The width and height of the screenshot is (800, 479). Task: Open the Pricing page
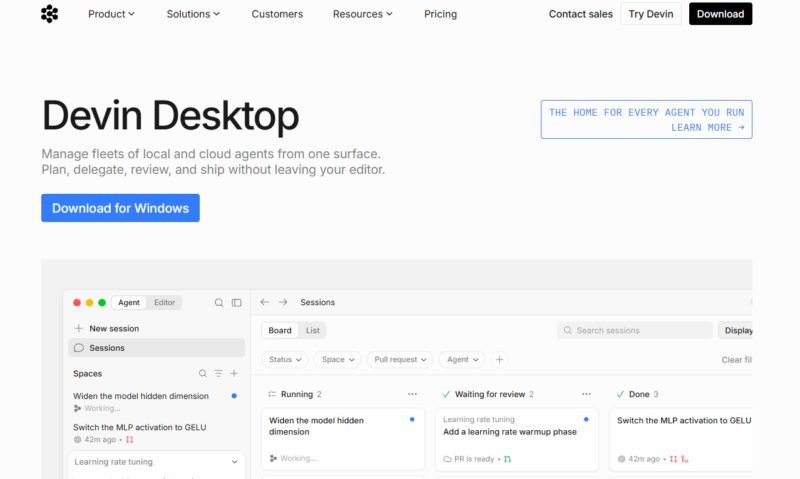[x=440, y=14]
